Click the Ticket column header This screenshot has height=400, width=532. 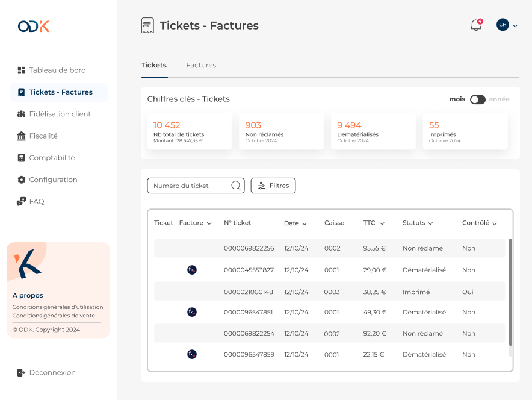point(164,223)
